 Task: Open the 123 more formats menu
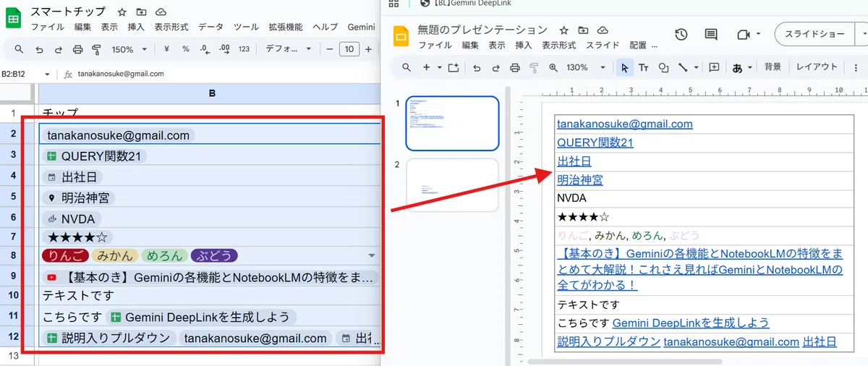click(244, 49)
